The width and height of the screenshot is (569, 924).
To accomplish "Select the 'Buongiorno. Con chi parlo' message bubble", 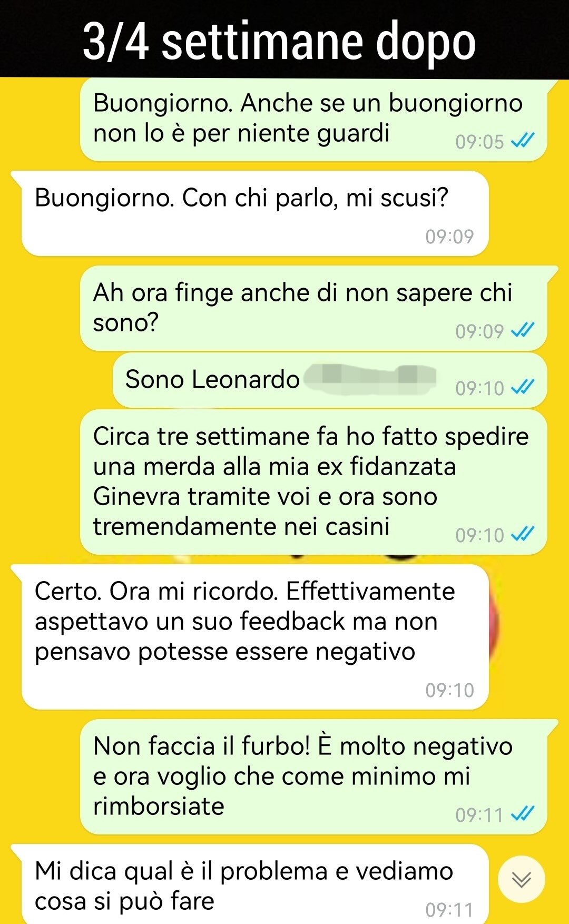I will [254, 214].
